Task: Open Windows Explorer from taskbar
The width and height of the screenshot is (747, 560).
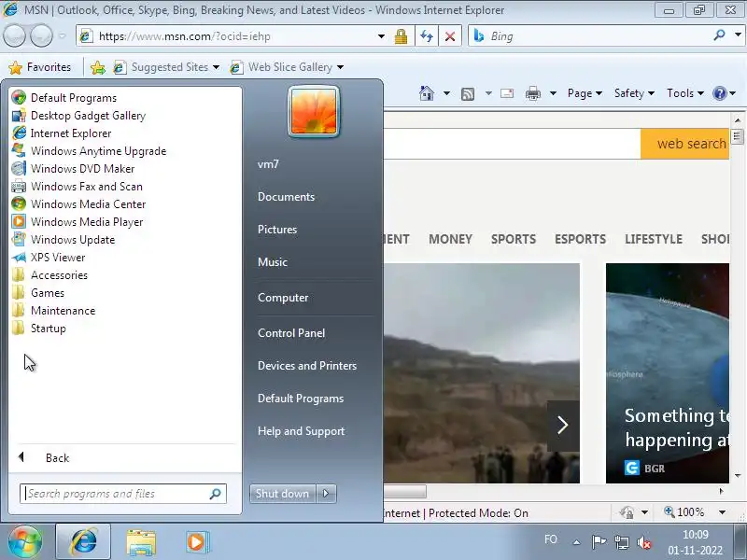Action: [141, 542]
